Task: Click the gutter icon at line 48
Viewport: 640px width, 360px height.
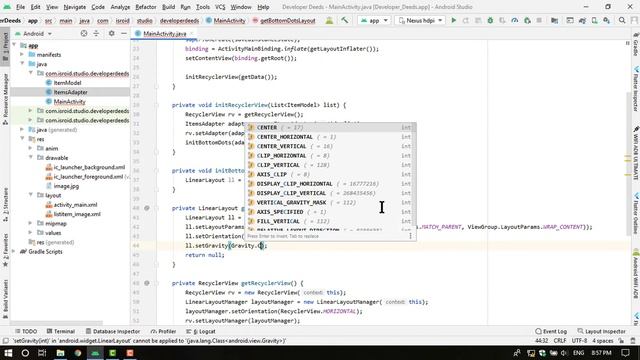Action: point(147,283)
